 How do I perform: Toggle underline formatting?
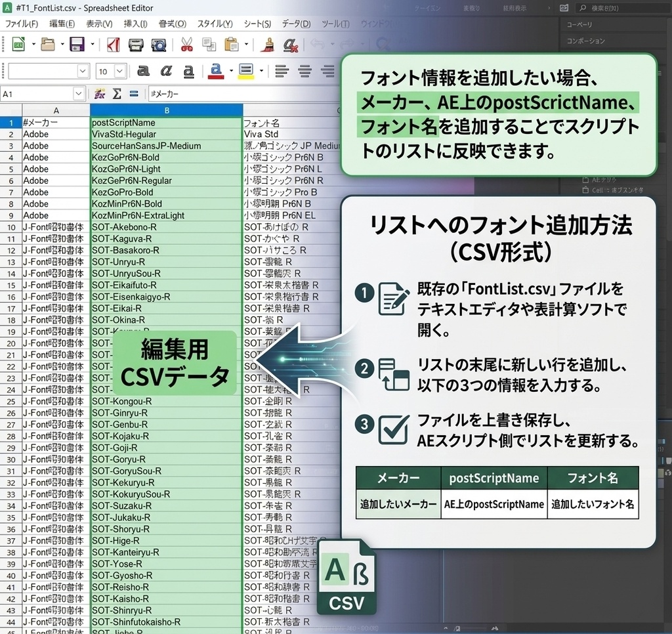pos(188,71)
